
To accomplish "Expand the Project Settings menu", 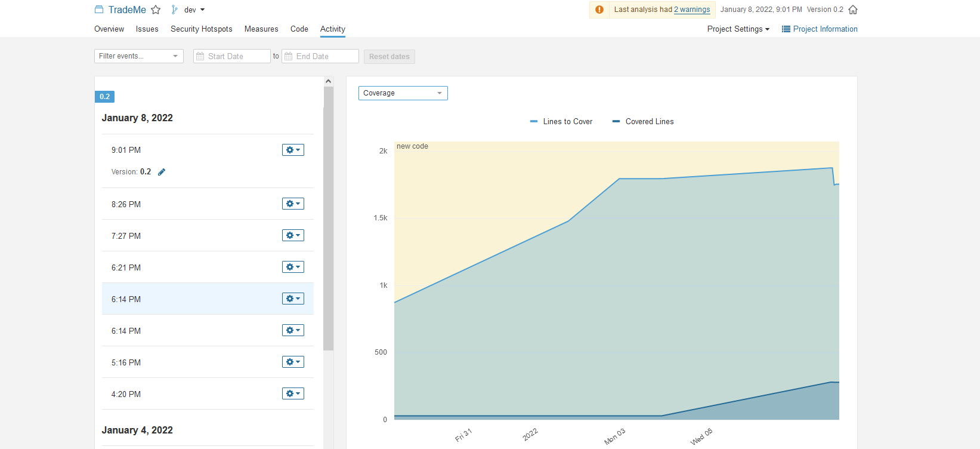I will (738, 29).
